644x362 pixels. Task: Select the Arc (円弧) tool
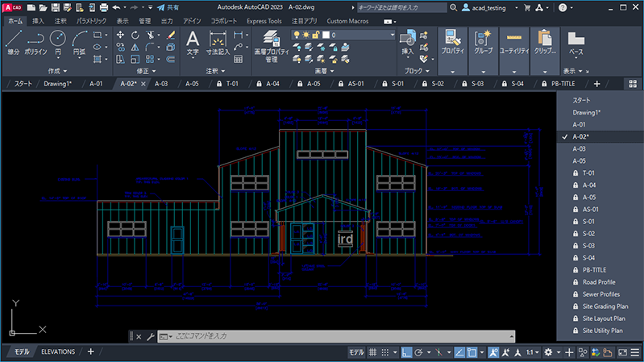79,43
